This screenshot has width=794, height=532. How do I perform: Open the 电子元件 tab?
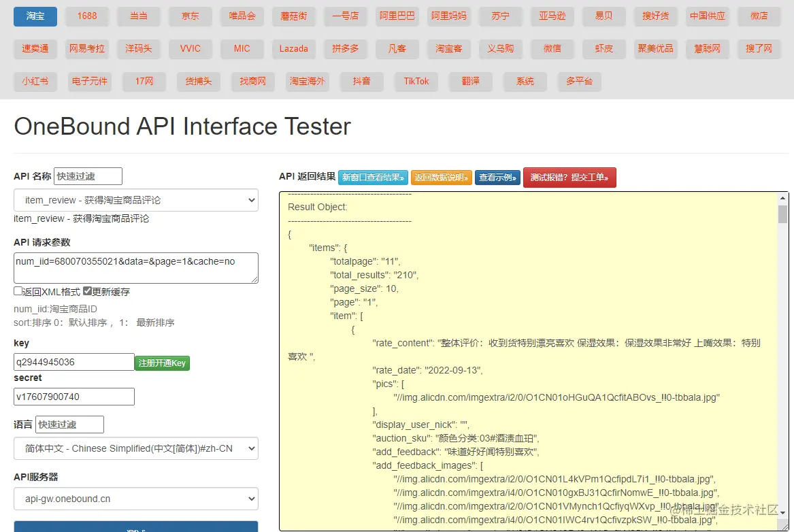[x=90, y=81]
